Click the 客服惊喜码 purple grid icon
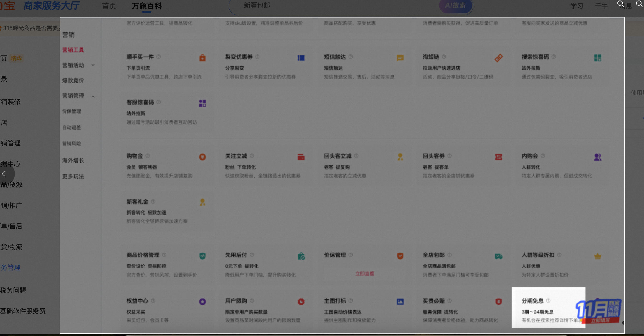644x336 pixels. (202, 103)
